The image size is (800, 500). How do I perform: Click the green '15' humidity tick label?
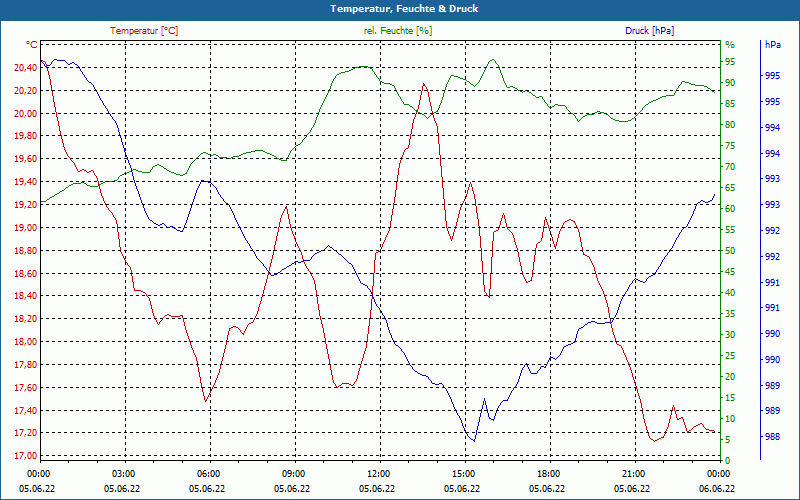click(730, 398)
